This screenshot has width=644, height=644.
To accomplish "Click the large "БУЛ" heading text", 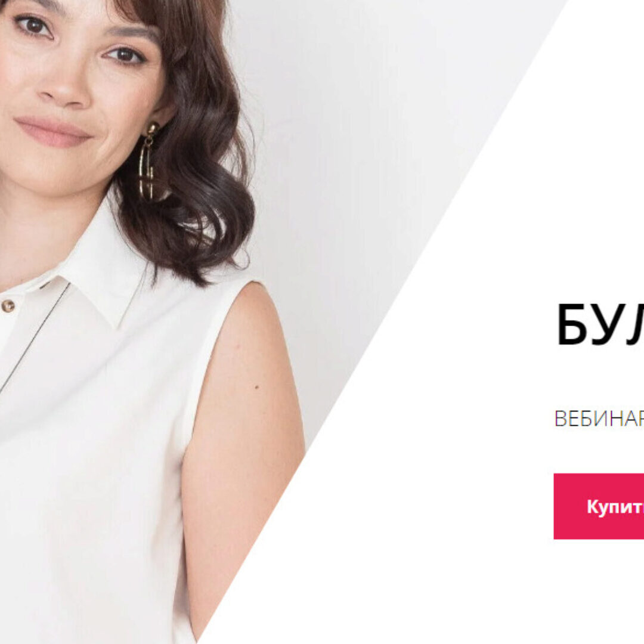I will click(600, 324).
